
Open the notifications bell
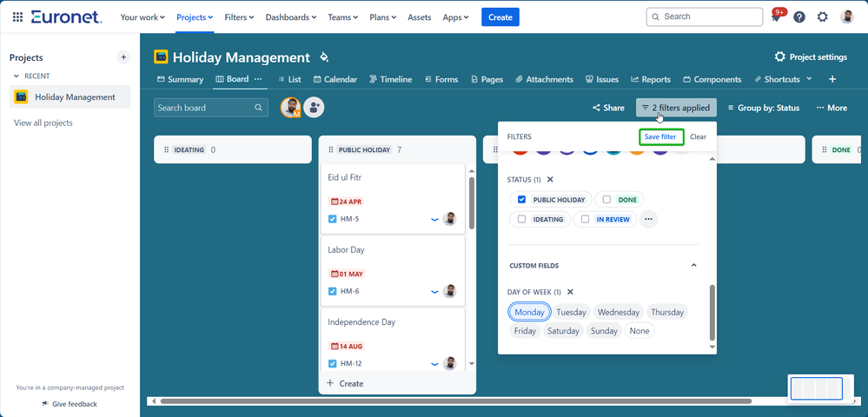click(777, 17)
